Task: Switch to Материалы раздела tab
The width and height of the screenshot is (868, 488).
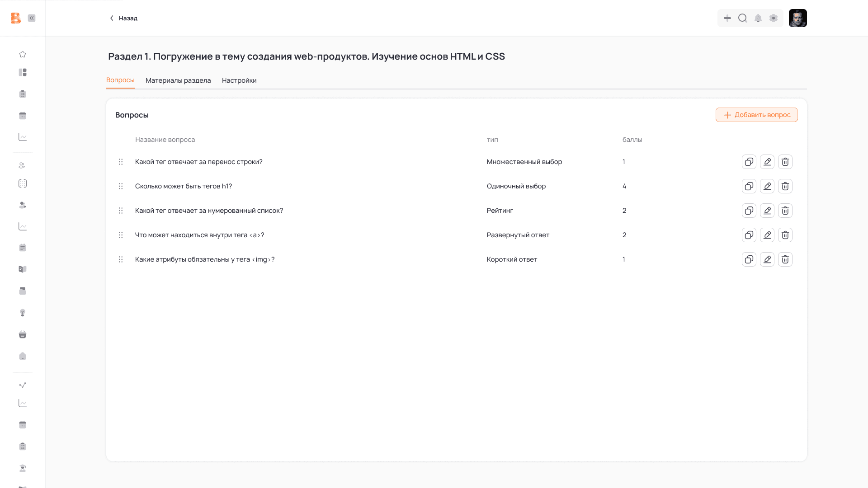Action: [x=178, y=80]
